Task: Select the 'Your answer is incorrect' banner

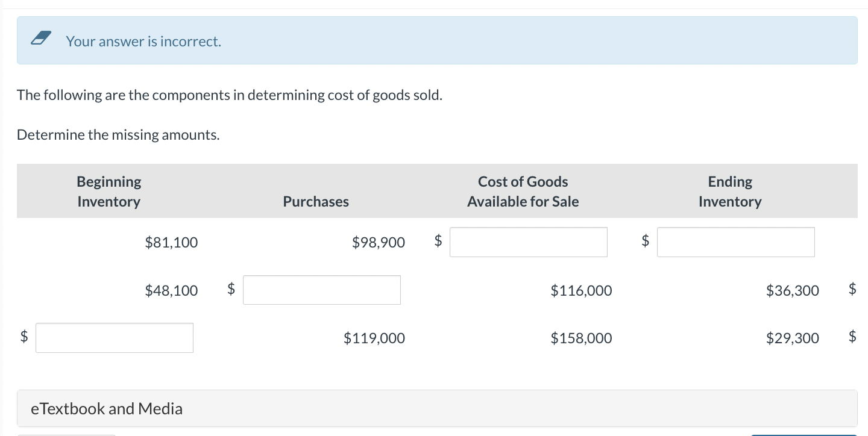Action: [143, 41]
